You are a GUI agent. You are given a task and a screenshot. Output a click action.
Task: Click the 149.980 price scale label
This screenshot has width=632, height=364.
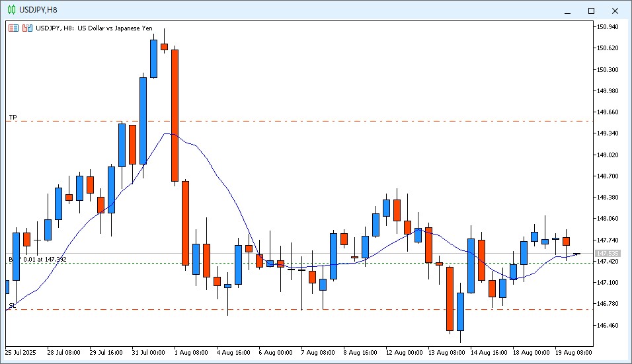tap(608, 91)
